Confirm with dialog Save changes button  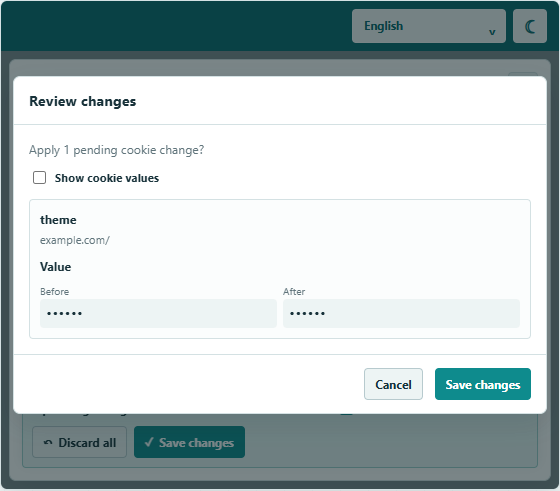[x=482, y=384]
